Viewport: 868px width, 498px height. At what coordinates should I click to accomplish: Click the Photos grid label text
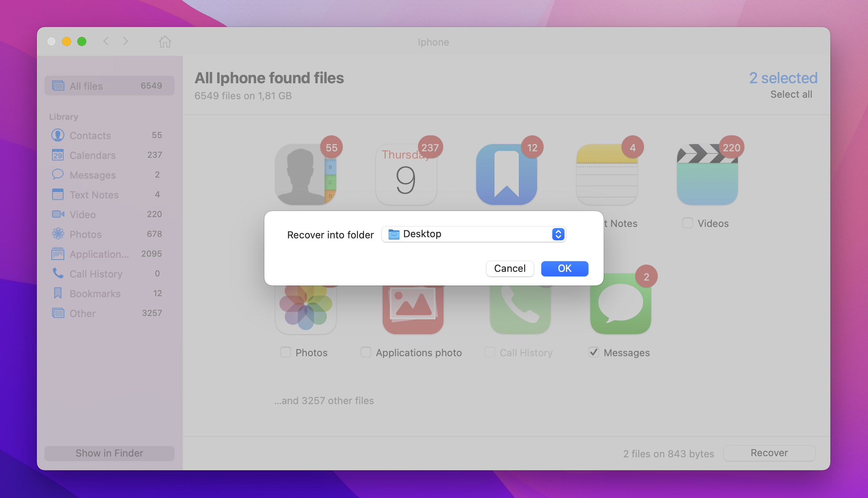pos(312,353)
